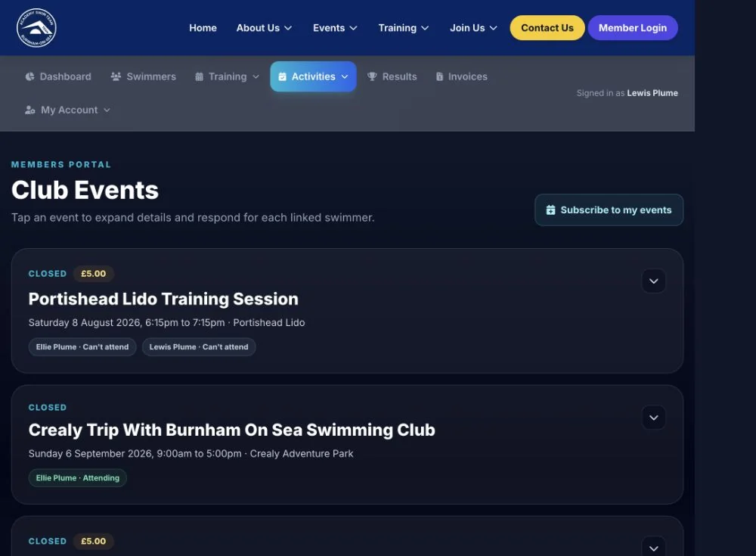Open the Events dropdown in top navigation
The height and width of the screenshot is (556, 756).
coord(335,28)
